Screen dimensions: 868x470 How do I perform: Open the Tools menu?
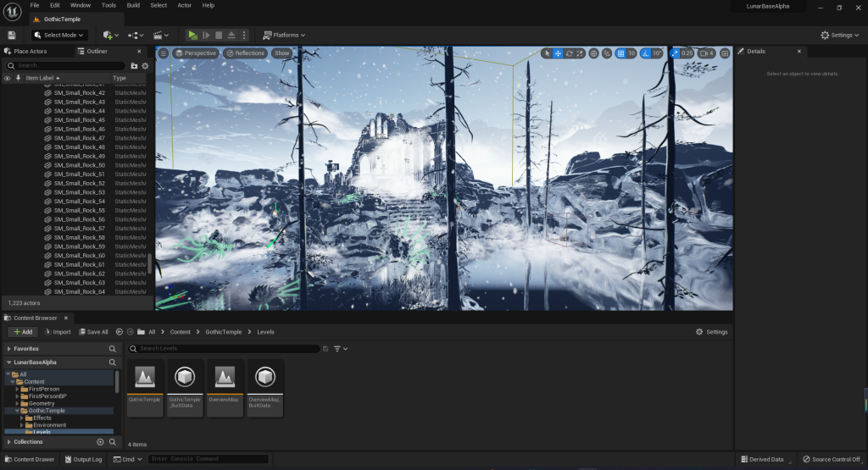(108, 5)
